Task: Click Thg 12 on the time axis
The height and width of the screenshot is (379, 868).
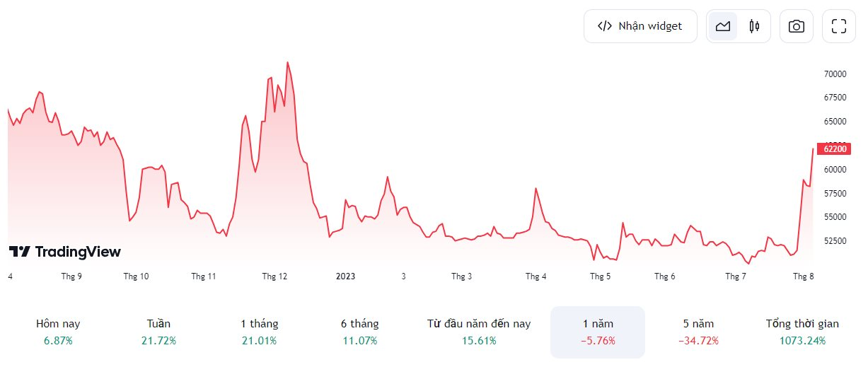Action: (274, 276)
